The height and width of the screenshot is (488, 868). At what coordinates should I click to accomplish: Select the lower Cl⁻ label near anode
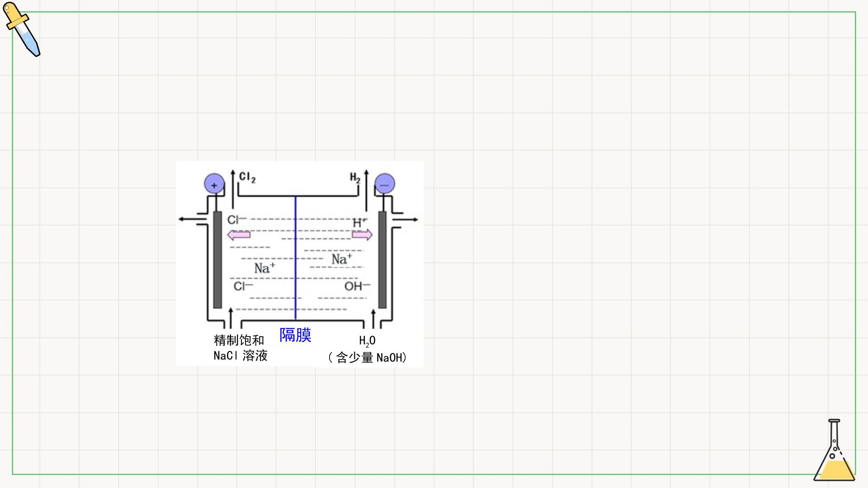tap(243, 286)
